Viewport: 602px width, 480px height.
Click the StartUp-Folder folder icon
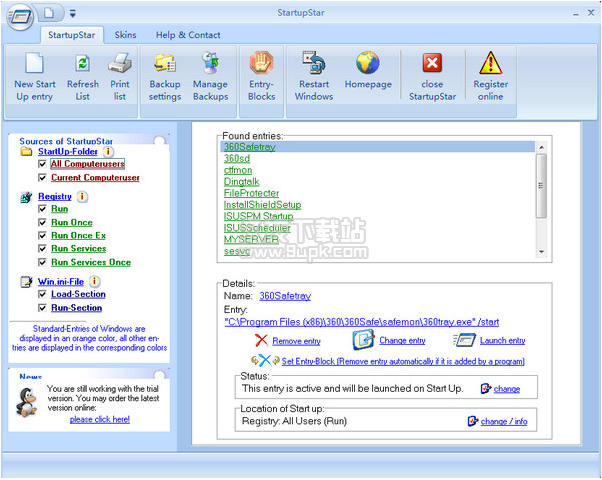[x=26, y=152]
